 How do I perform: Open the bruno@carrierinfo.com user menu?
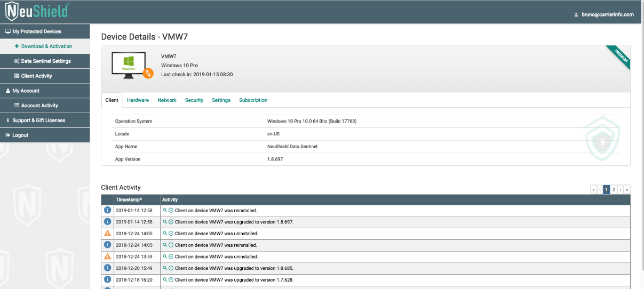(604, 14)
